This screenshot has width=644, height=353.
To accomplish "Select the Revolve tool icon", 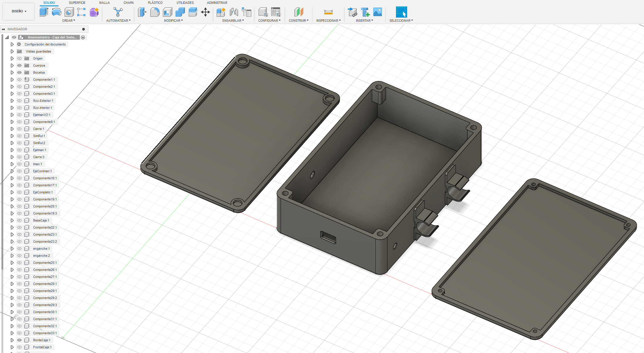I will pos(56,12).
